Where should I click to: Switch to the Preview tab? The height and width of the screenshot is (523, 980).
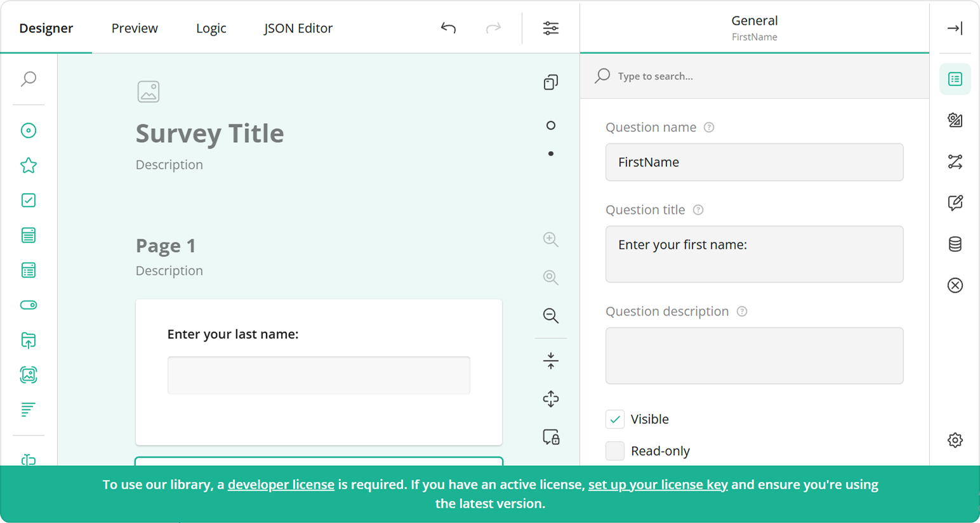point(134,28)
